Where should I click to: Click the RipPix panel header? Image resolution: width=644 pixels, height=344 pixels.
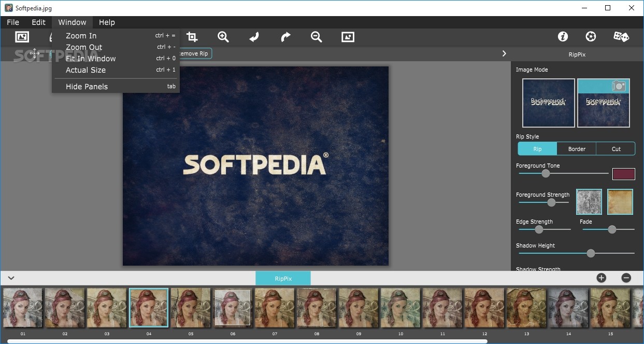coord(577,54)
